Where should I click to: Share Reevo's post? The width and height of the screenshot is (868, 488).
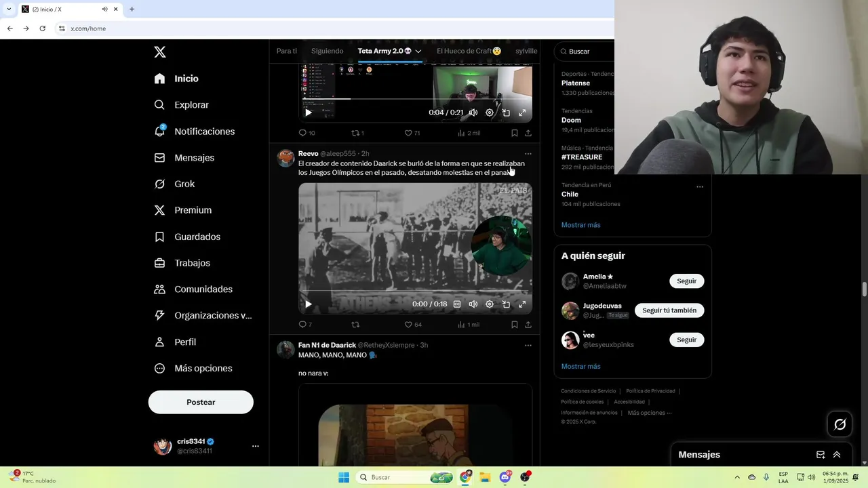[x=528, y=325]
